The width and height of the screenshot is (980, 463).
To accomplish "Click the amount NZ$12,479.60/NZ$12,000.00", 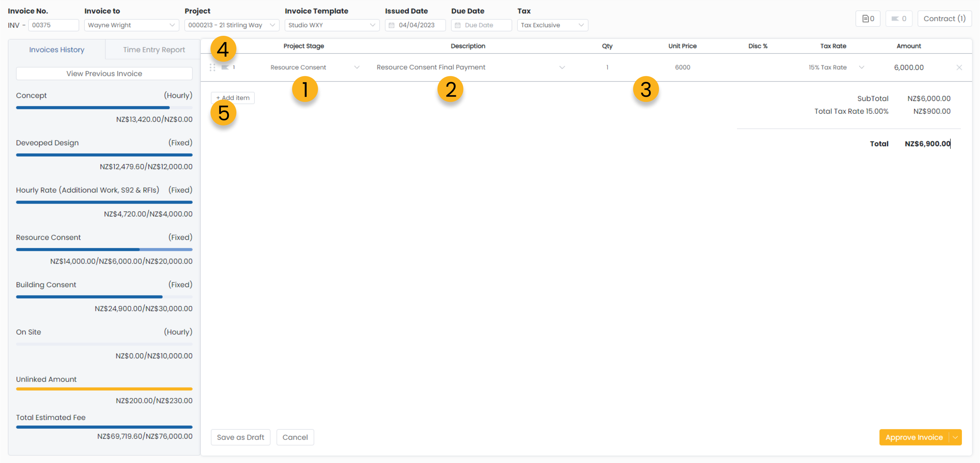I will click(x=146, y=167).
